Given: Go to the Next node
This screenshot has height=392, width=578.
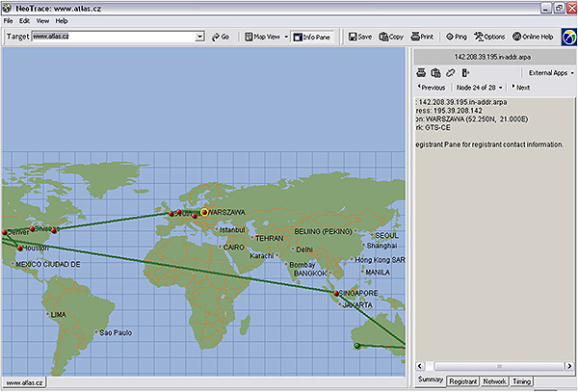Looking at the screenshot, I should pos(521,88).
